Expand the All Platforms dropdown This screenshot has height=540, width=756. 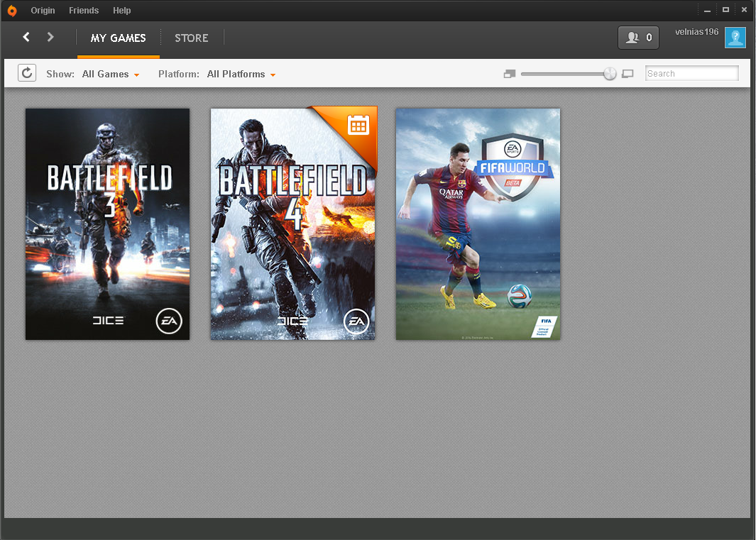[x=241, y=75]
